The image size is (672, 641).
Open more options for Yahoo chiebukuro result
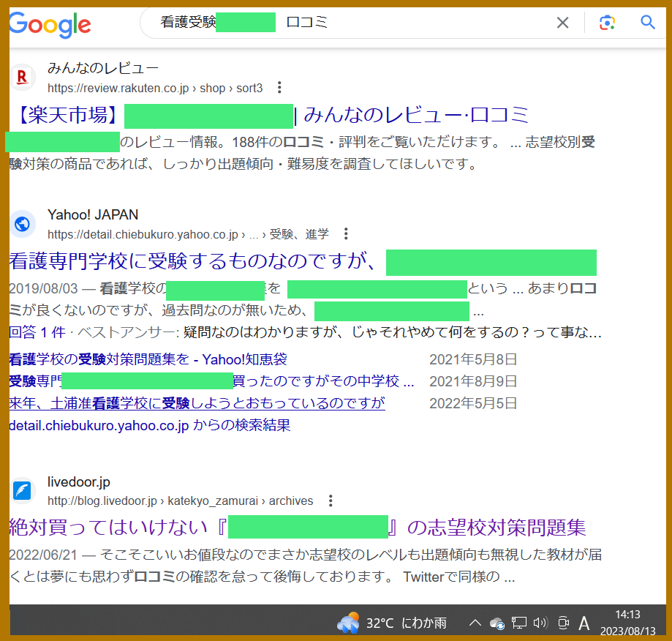coord(346,233)
